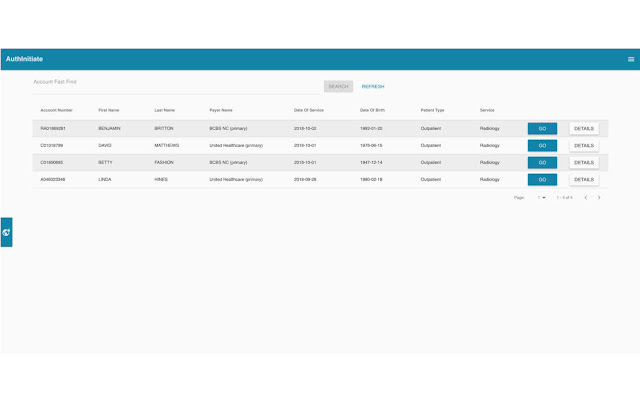Click the Account Fast Find input field

coord(176,86)
